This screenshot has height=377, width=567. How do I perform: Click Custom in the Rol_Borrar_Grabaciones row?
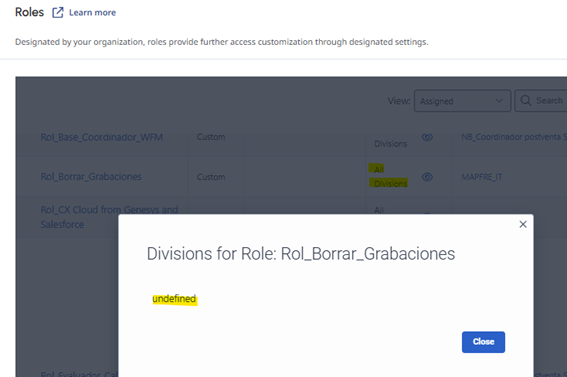[x=211, y=177]
